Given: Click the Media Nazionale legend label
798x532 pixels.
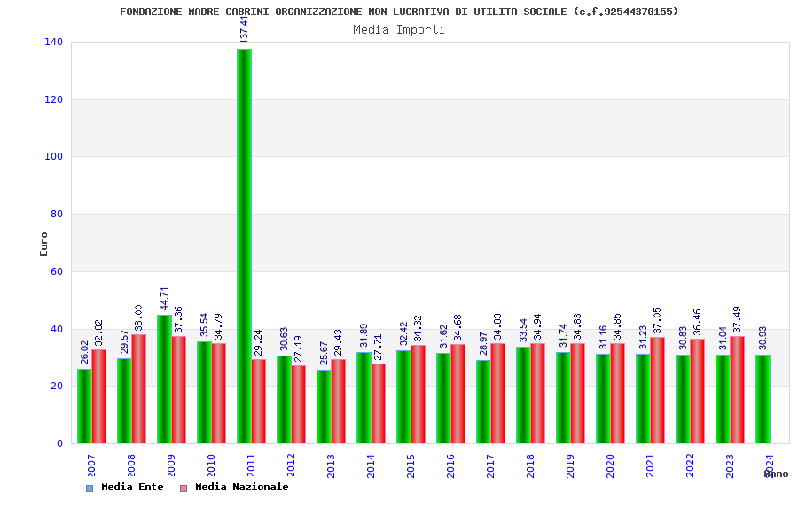Looking at the screenshot, I should (x=242, y=487).
